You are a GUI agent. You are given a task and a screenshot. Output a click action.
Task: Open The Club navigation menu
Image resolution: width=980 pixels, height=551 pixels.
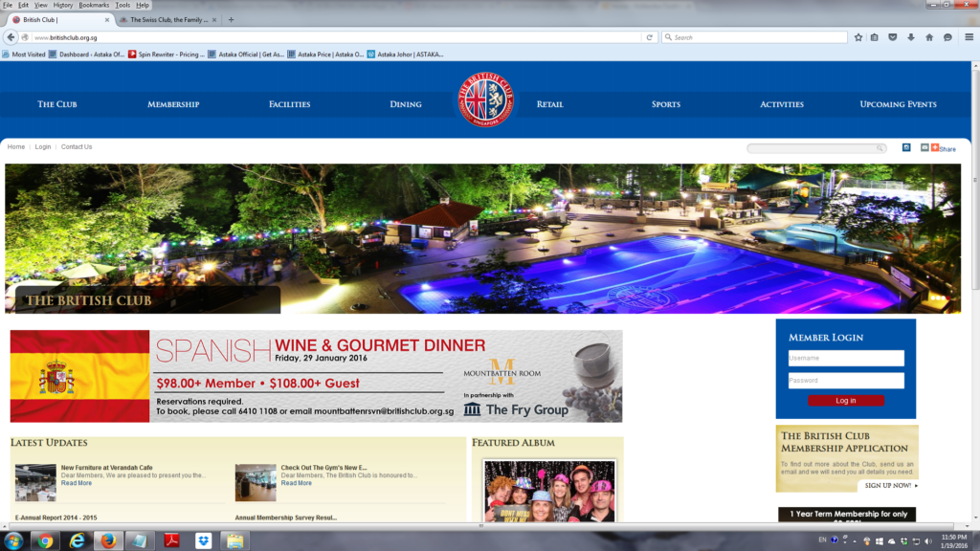pos(56,104)
